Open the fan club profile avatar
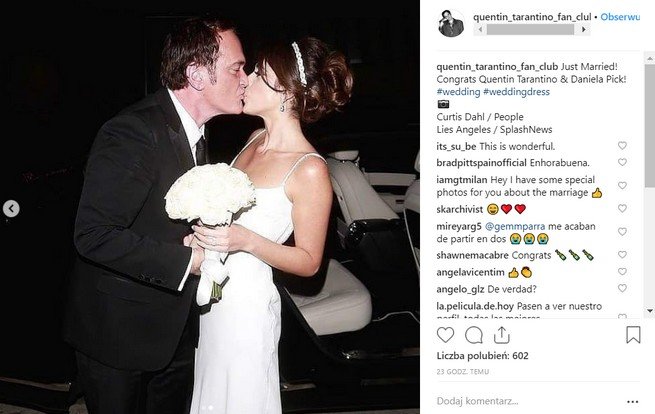 [x=451, y=23]
